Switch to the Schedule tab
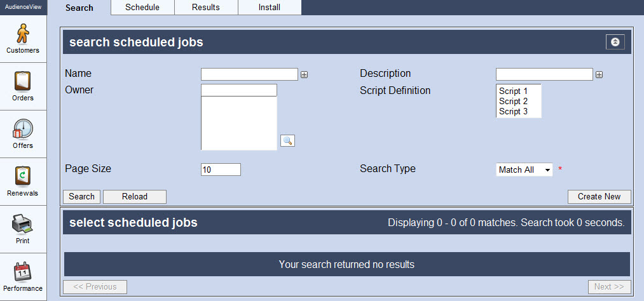 142,8
